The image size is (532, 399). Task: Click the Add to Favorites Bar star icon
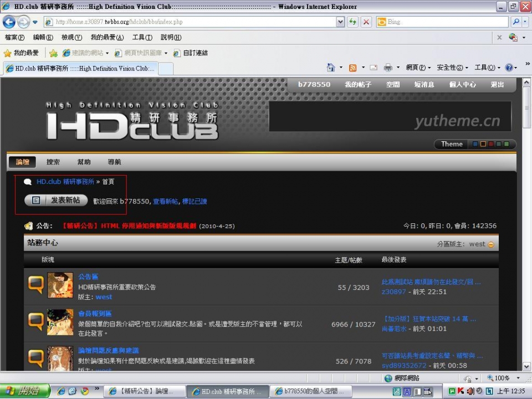point(53,53)
